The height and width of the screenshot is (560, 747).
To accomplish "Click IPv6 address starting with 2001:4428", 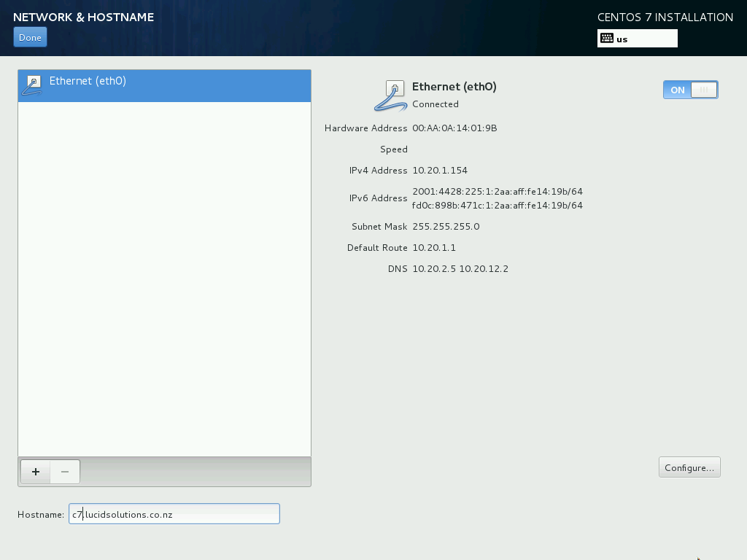I will [x=498, y=192].
